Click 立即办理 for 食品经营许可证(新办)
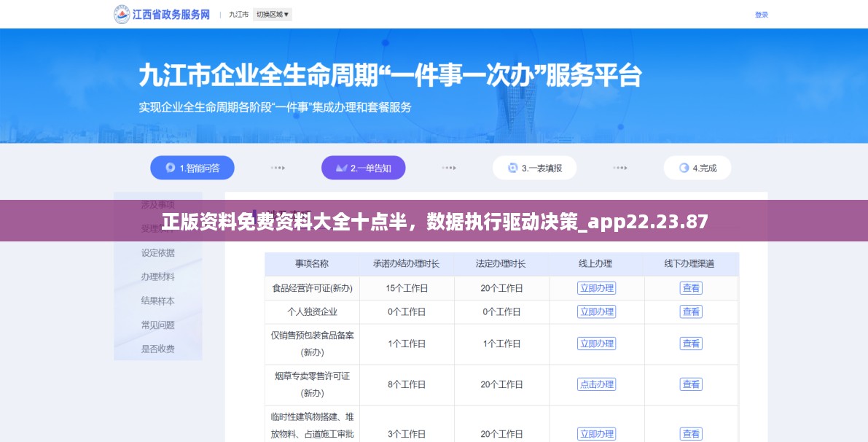 point(596,288)
